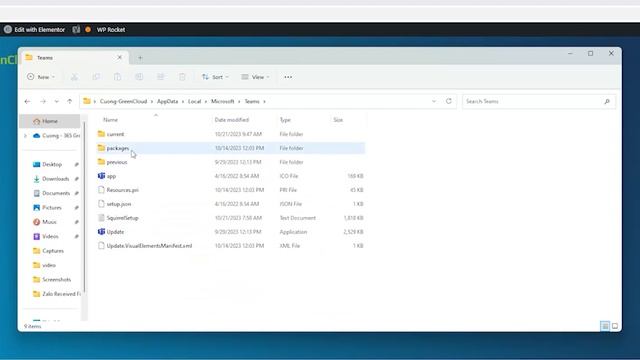Select Home in the navigation pane

pos(50,121)
